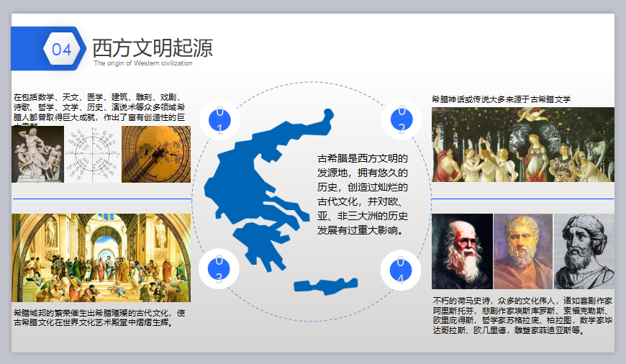Image resolution: width=626 pixels, height=364 pixels.
Task: Click the subtitle The origin of Western civilization
Action: click(x=143, y=63)
